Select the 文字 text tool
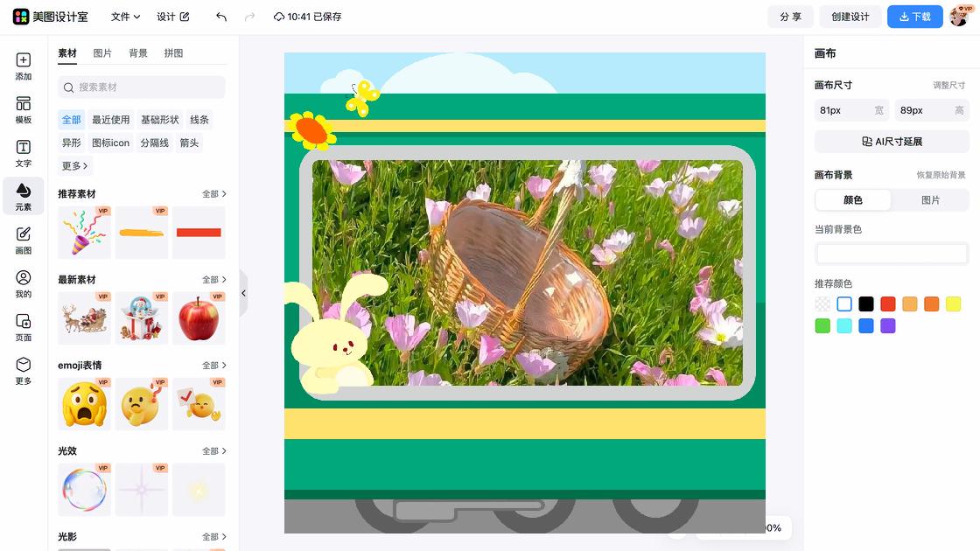 point(24,153)
